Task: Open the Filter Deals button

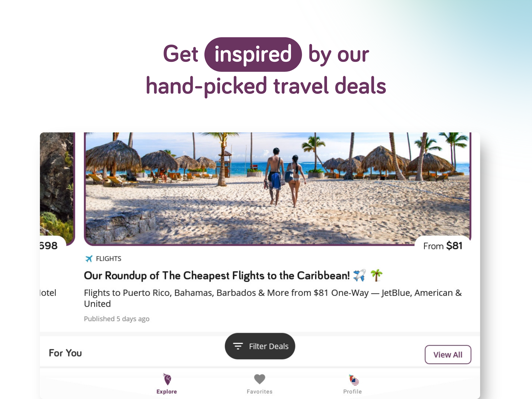Action: [x=260, y=346]
